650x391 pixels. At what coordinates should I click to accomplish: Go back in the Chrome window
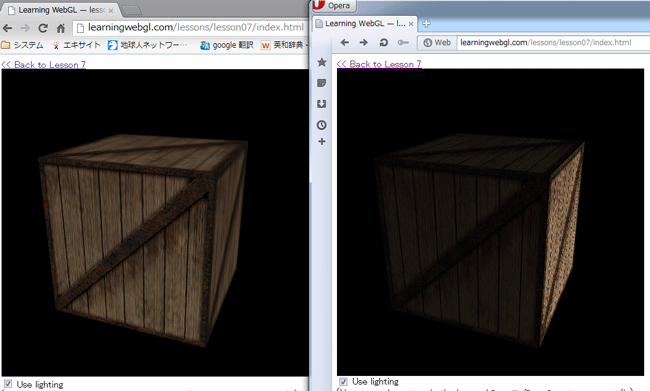click(x=7, y=28)
